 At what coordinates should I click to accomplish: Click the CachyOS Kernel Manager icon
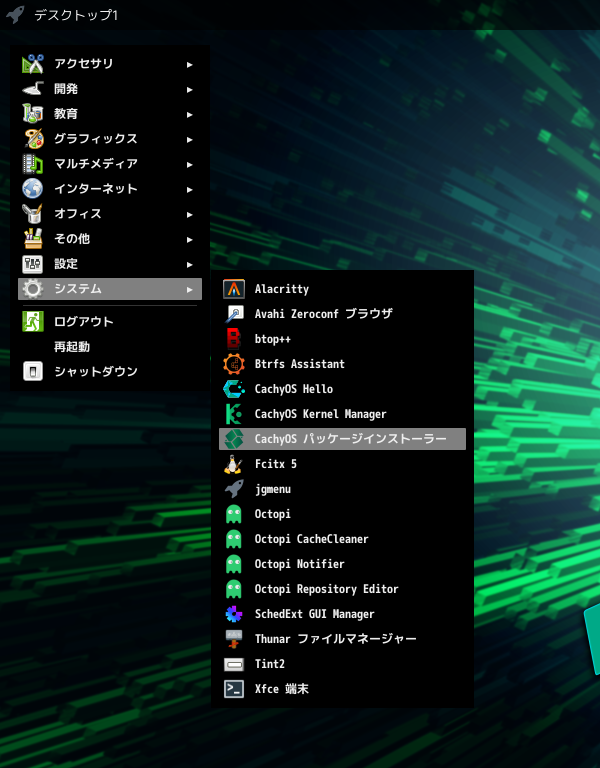[x=234, y=414]
